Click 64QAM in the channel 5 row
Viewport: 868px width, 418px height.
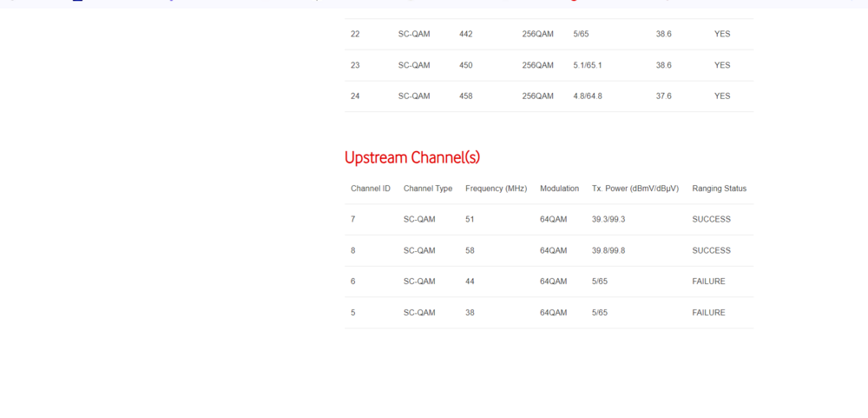[554, 313]
